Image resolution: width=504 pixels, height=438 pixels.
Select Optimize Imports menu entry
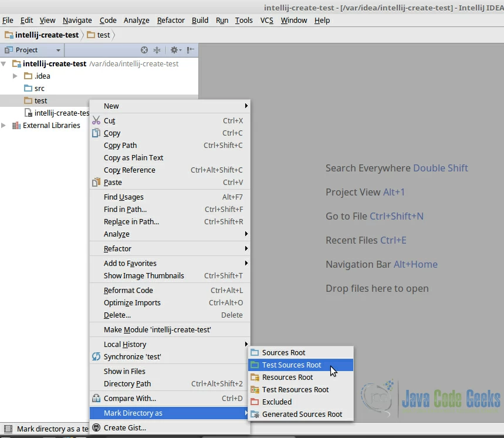coord(170,302)
